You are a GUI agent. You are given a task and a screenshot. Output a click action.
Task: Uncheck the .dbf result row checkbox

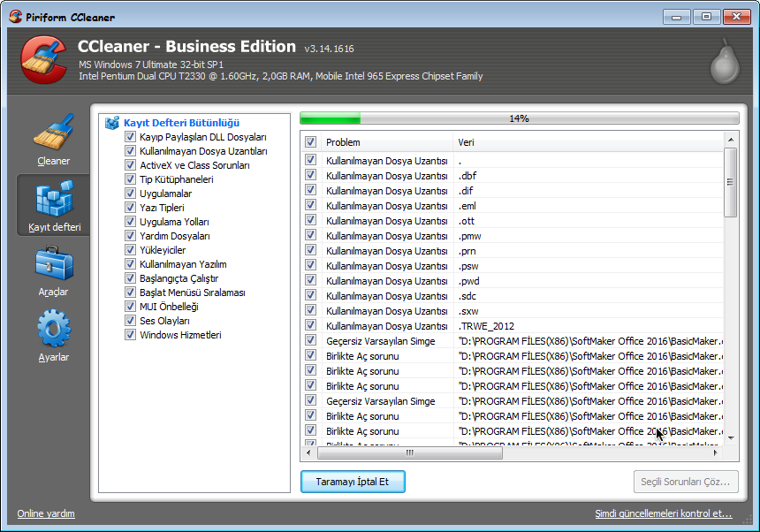(x=311, y=175)
